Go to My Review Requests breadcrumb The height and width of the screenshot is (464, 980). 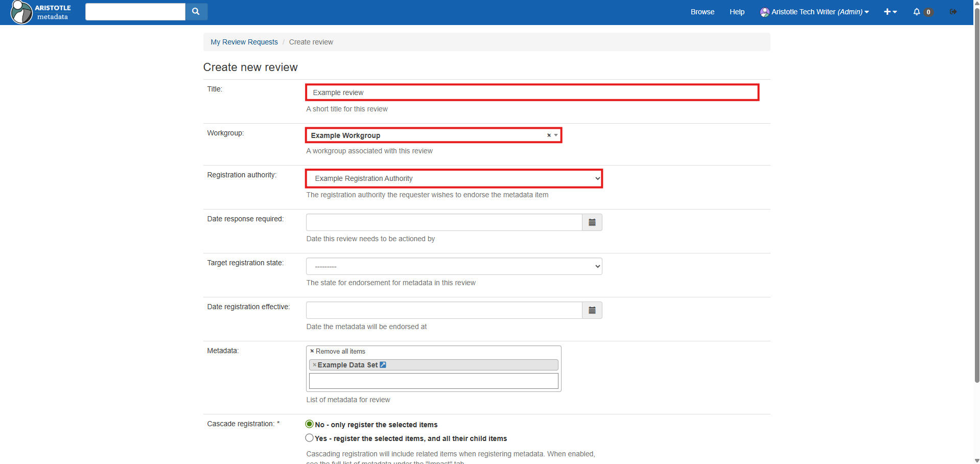click(x=244, y=42)
